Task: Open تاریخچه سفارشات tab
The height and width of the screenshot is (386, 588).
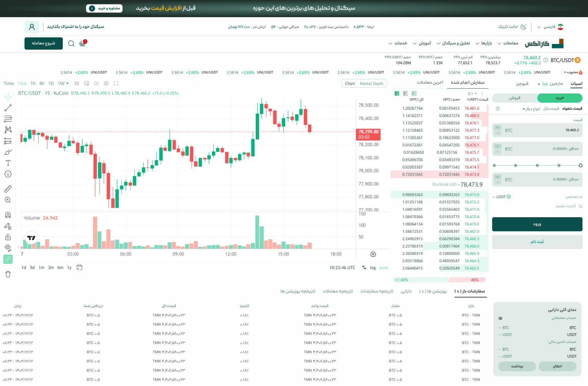Action: (x=377, y=291)
